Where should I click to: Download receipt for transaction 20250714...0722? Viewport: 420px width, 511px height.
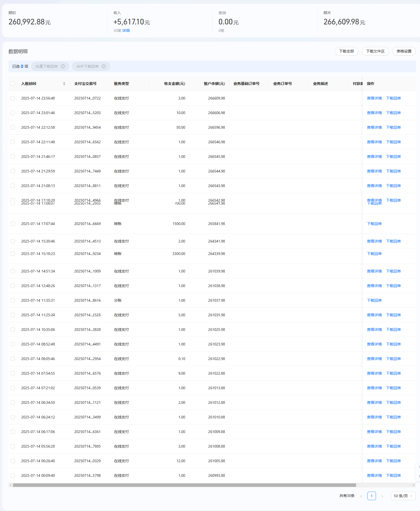click(x=393, y=98)
